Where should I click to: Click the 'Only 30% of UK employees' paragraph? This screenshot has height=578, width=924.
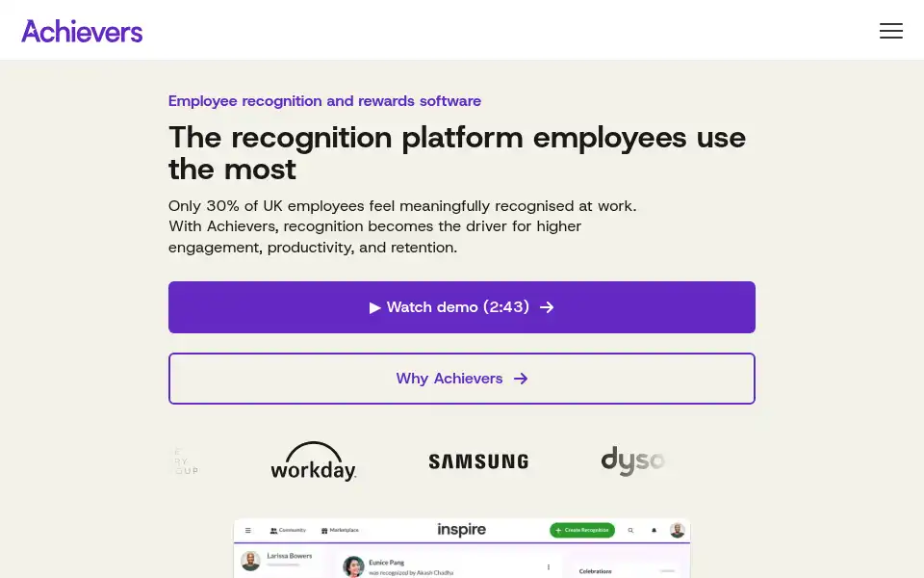402,226
